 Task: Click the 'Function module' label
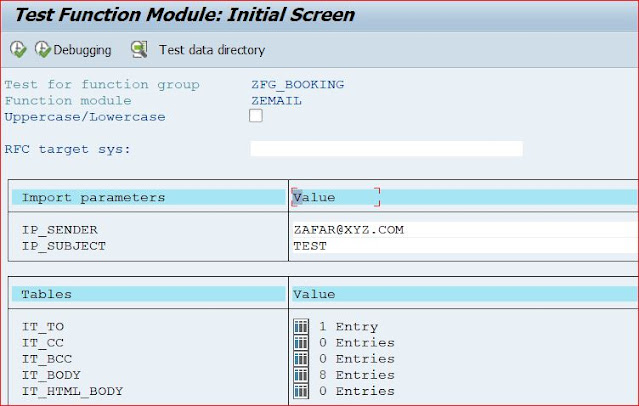[68, 101]
